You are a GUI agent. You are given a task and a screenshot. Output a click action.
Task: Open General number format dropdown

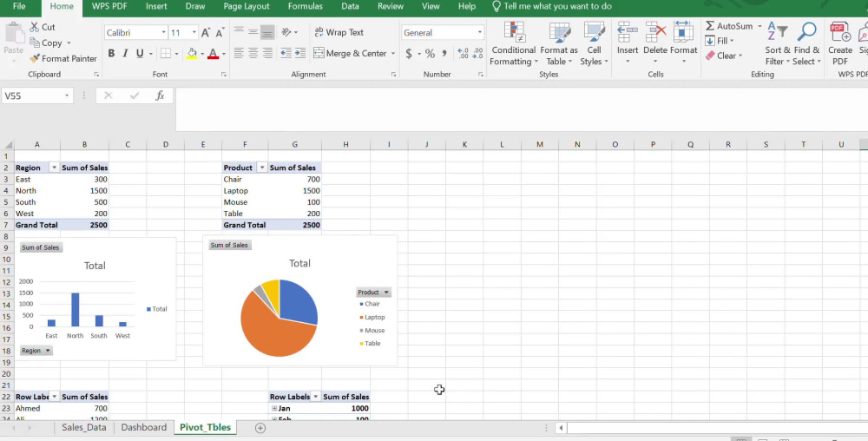[479, 33]
